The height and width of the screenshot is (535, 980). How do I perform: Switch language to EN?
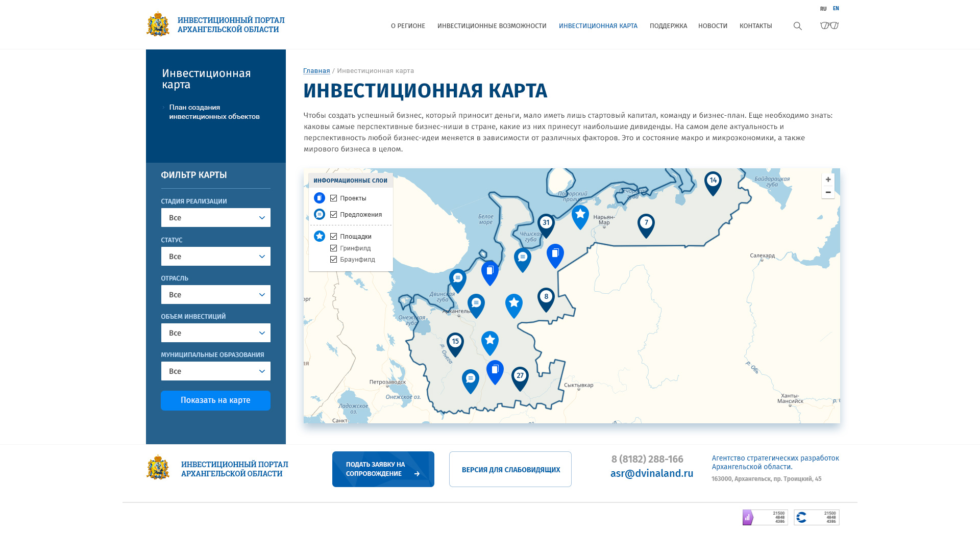(836, 9)
